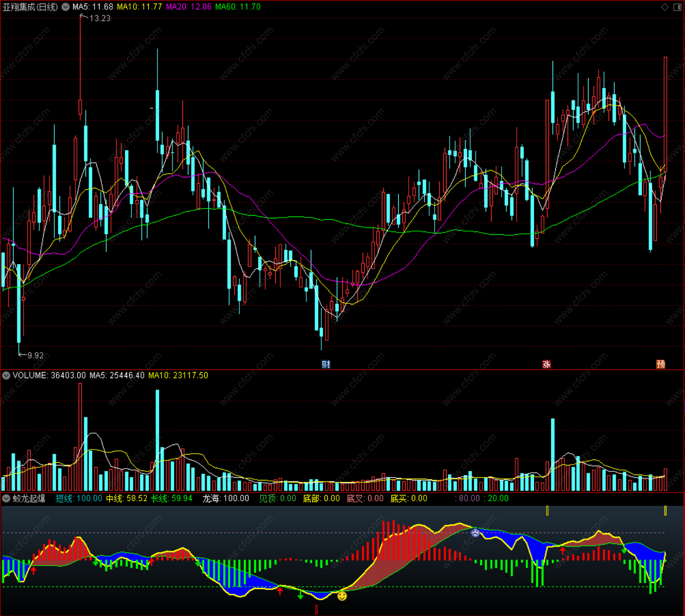Click the 短线: 100.00 value
The image size is (685, 616).
(x=79, y=498)
